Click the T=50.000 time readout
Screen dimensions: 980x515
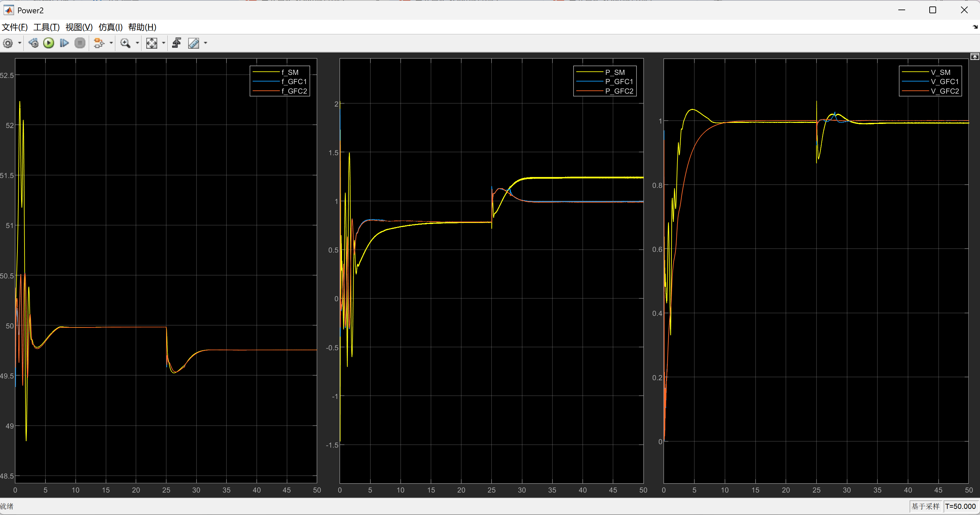click(960, 506)
